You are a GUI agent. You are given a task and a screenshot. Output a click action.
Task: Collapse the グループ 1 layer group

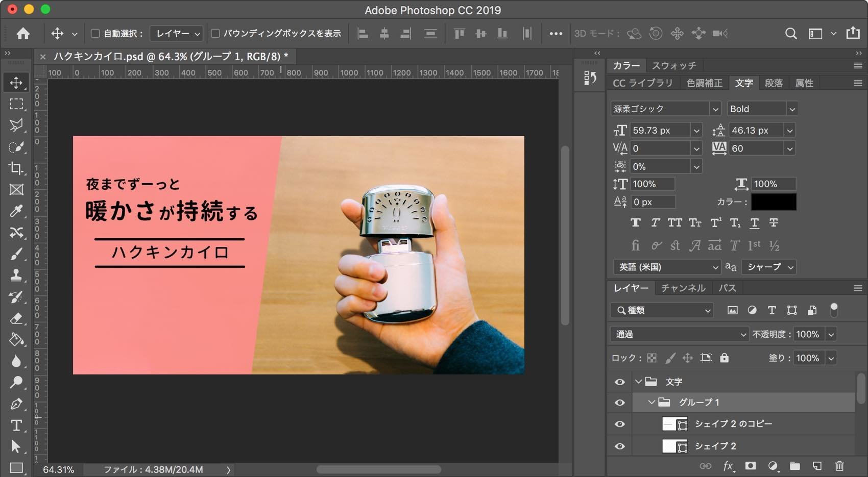[x=652, y=403]
